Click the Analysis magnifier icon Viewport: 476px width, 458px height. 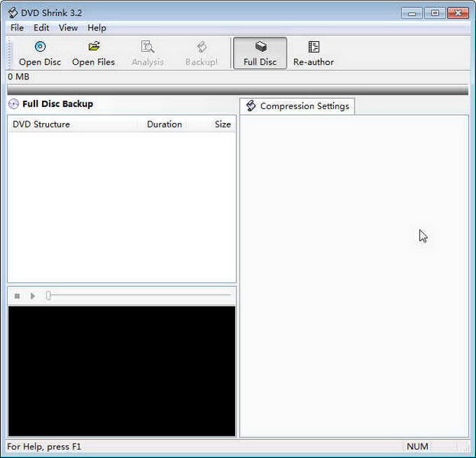(147, 47)
